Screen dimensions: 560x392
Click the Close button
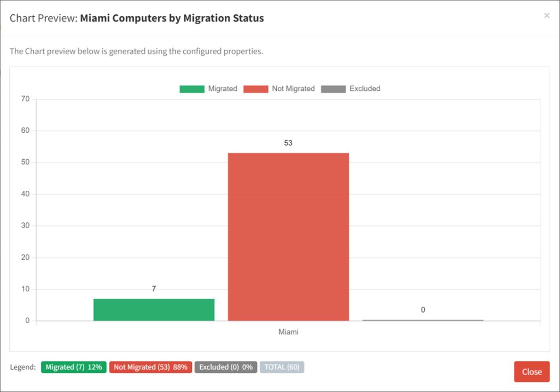(532, 371)
